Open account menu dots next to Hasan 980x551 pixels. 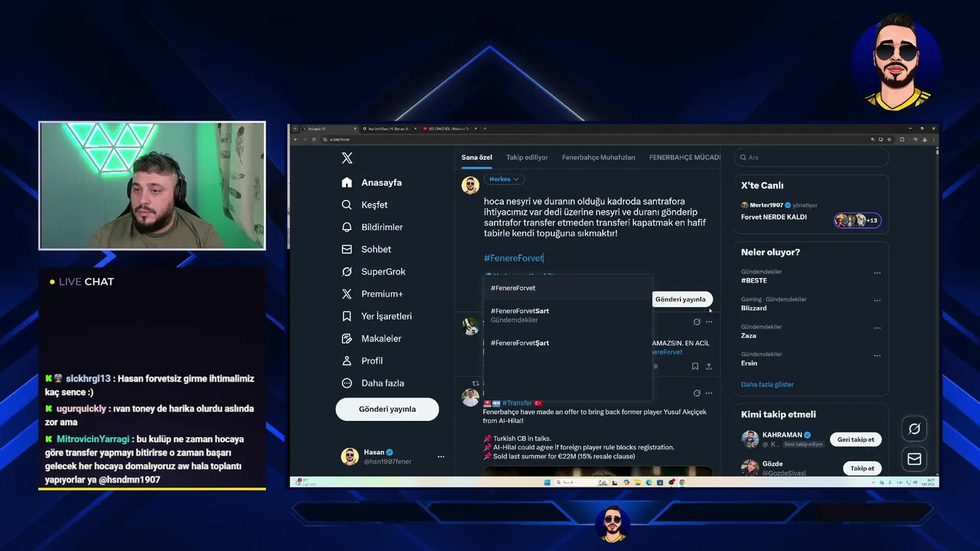pyautogui.click(x=441, y=457)
